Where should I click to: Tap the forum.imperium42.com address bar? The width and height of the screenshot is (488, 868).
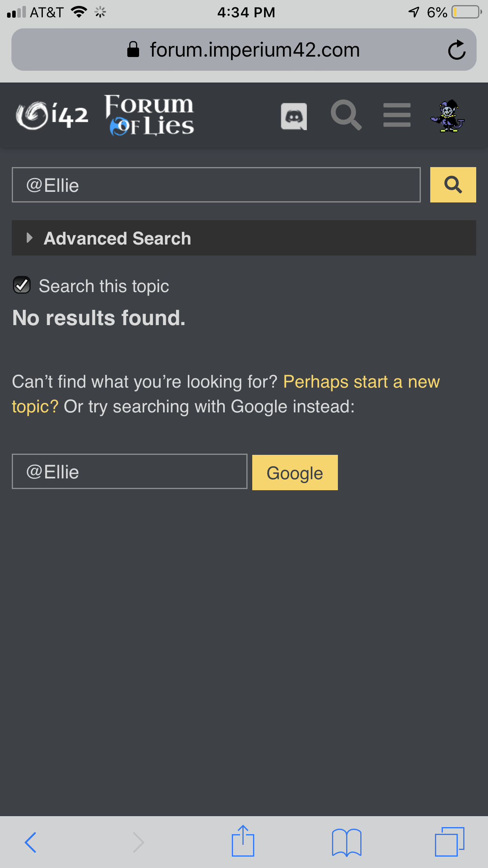point(244,50)
